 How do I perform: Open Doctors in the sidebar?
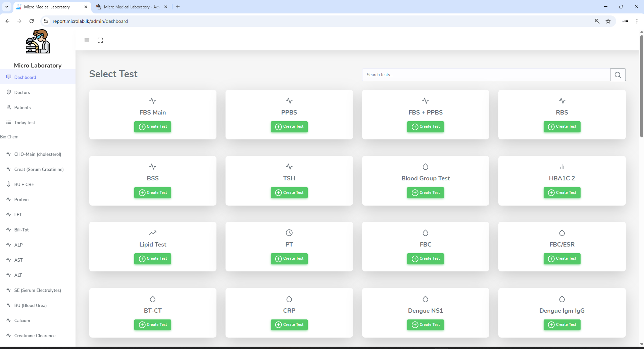pyautogui.click(x=22, y=92)
